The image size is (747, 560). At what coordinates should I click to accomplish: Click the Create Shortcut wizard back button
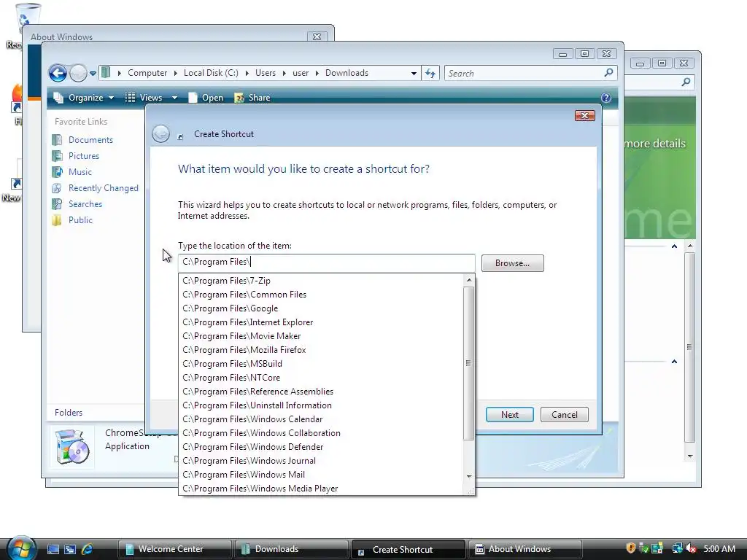tap(160, 134)
